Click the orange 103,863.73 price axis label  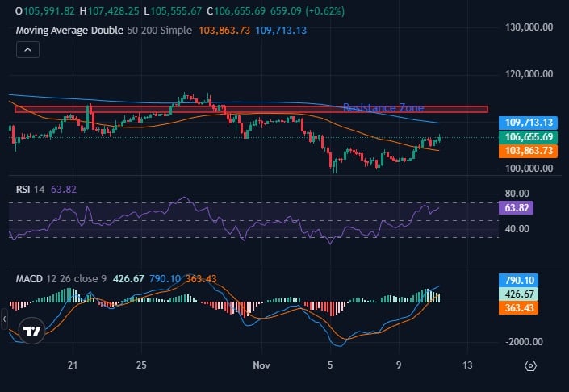tap(529, 151)
